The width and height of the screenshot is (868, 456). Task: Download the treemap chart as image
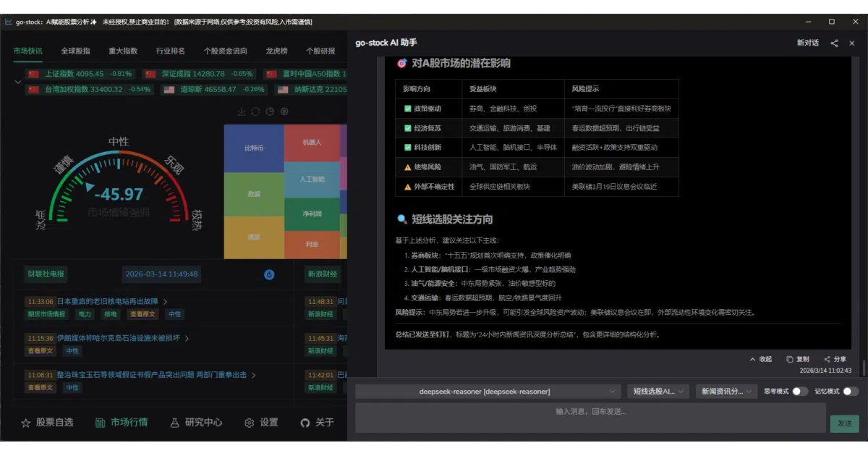242,111
